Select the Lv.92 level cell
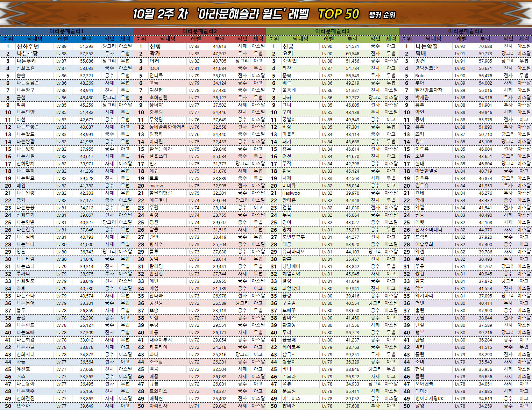532x410 pixels. (460, 46)
